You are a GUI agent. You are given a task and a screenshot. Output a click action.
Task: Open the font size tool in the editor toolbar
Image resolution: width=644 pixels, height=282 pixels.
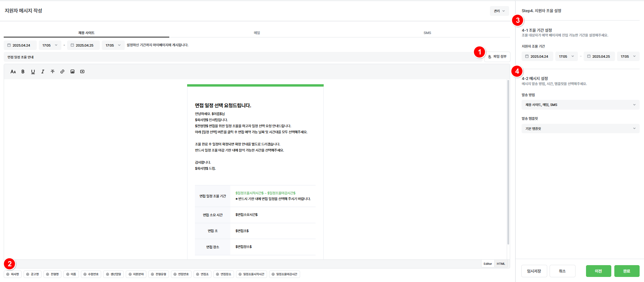click(x=13, y=72)
